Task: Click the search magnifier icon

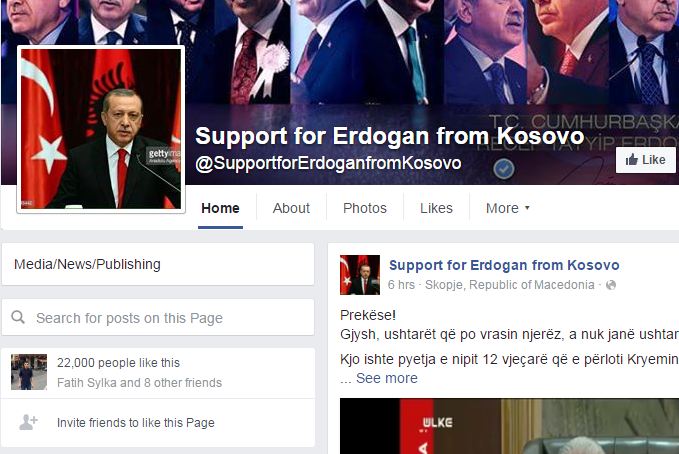Action: point(18,317)
